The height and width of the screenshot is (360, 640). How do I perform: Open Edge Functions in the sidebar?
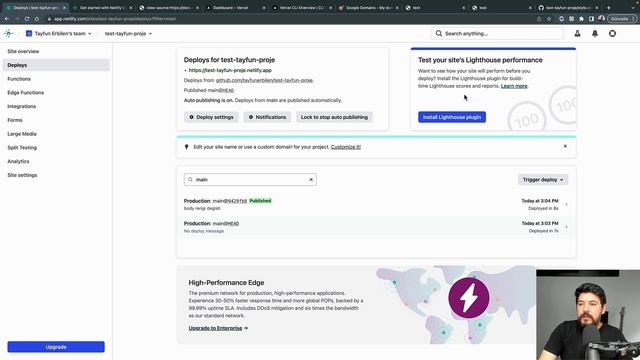click(x=26, y=93)
